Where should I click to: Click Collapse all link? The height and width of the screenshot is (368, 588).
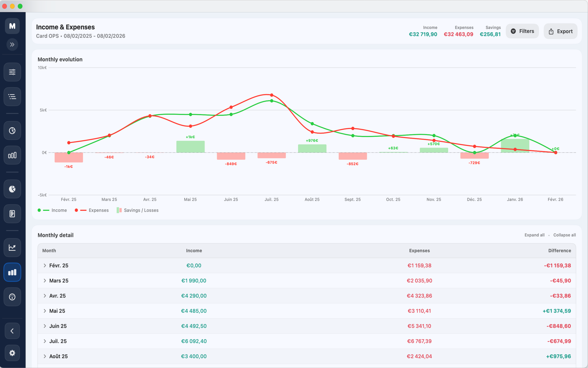[x=565, y=235]
